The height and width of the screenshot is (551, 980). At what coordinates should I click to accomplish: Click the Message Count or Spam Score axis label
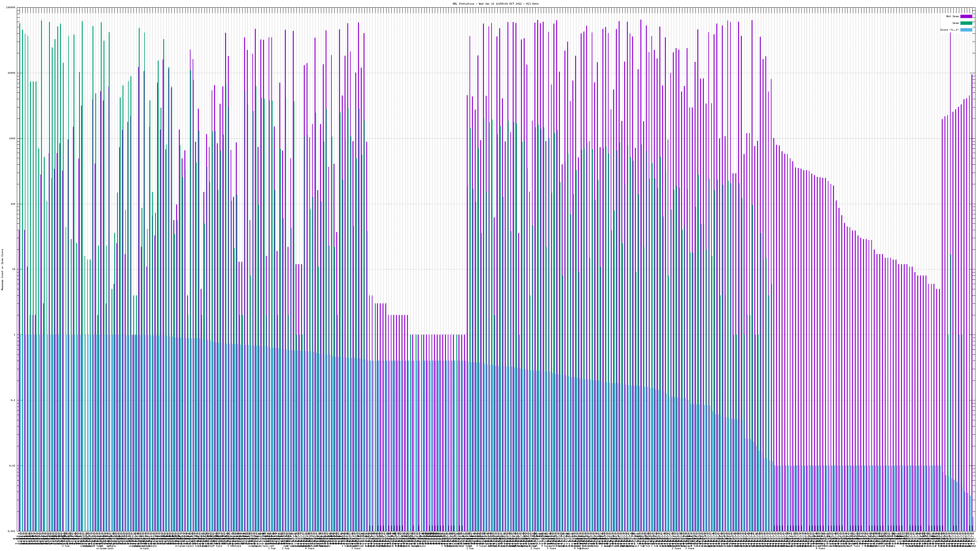pos(2,270)
